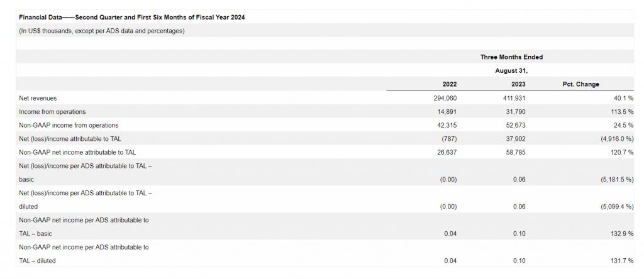Click the Non-GAAP net income attributable label
Image resolution: width=644 pixels, height=279 pixels.
pos(77,152)
